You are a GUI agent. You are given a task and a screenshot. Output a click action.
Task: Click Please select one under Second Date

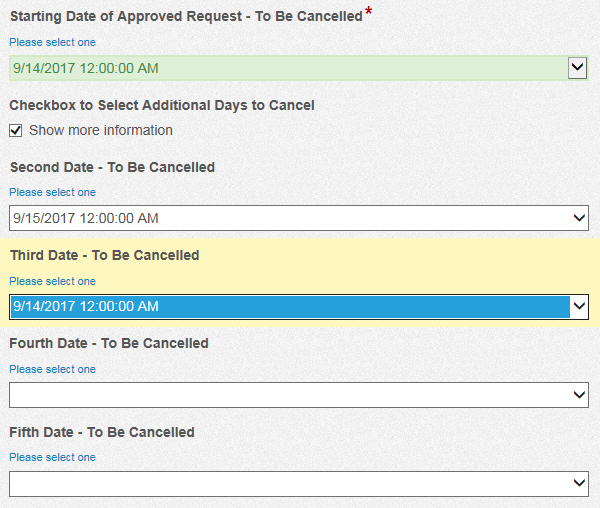point(52,192)
